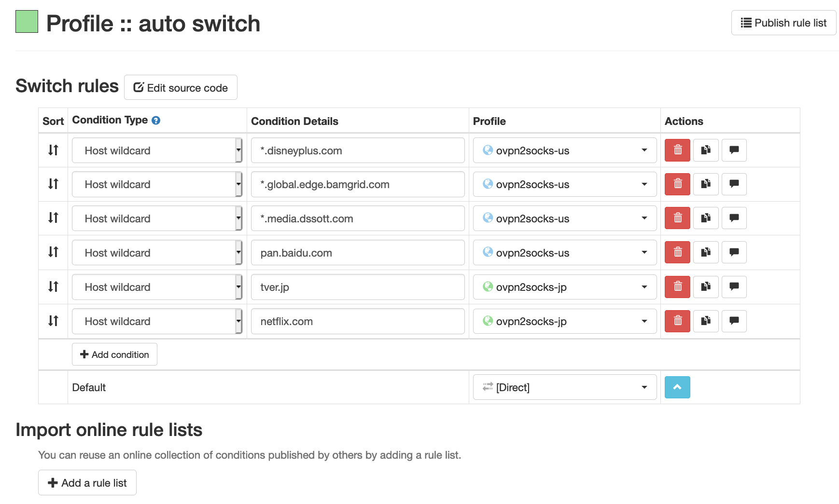Clone the *.global.edge.bamgrid.com rule
839x504 pixels.
706,184
